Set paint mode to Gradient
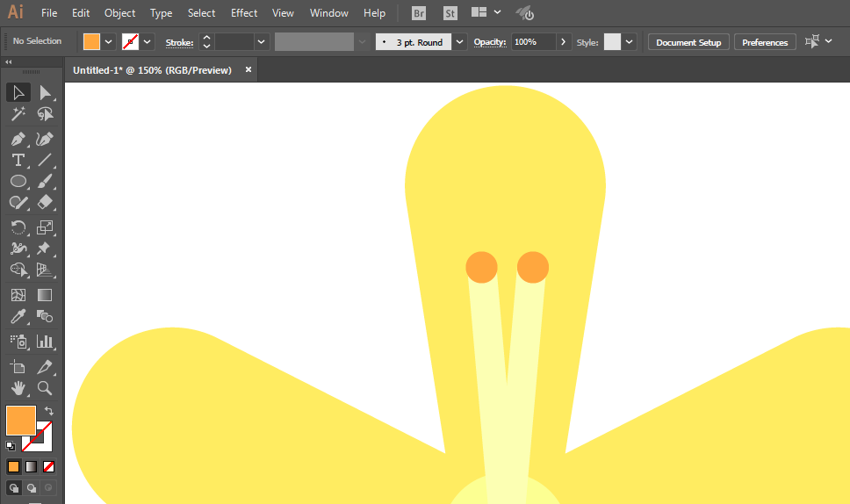Screen dimensions: 850x504 pyautogui.click(x=32, y=466)
